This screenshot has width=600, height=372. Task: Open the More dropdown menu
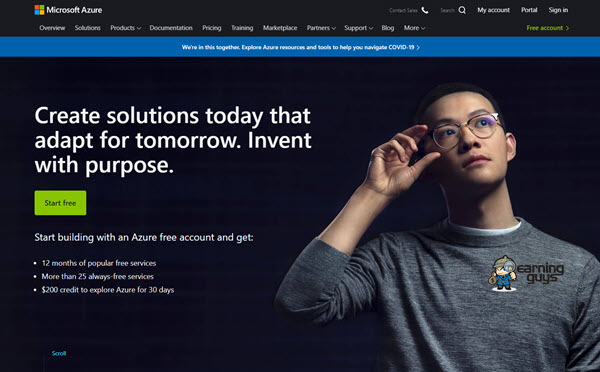[x=414, y=28]
